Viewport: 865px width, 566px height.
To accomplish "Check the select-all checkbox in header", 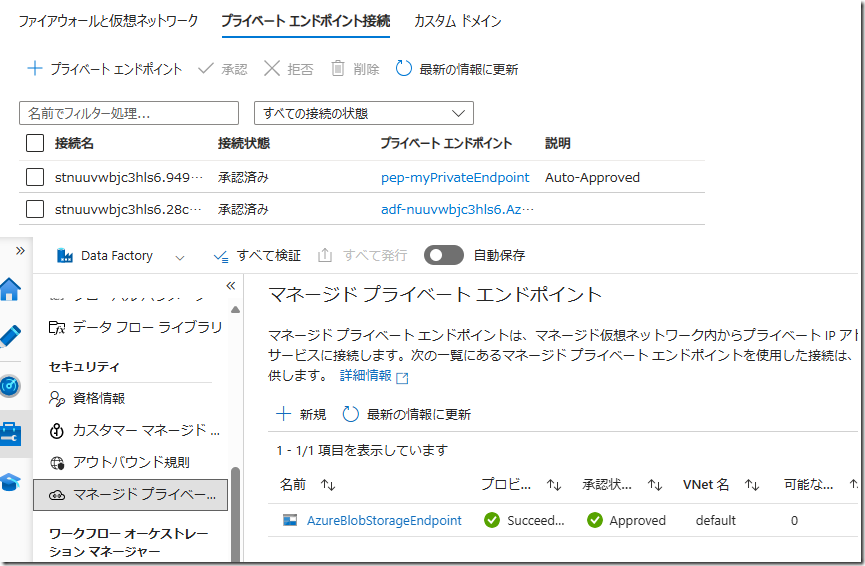I will pos(35,143).
